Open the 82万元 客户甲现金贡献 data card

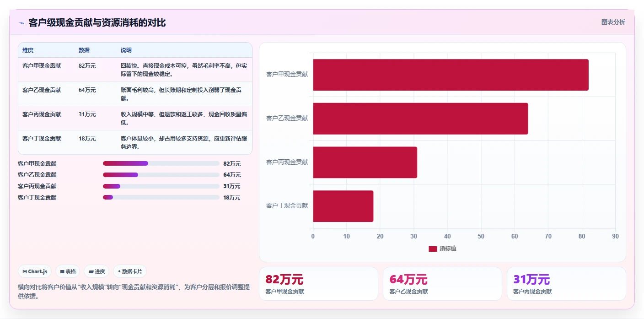318,284
